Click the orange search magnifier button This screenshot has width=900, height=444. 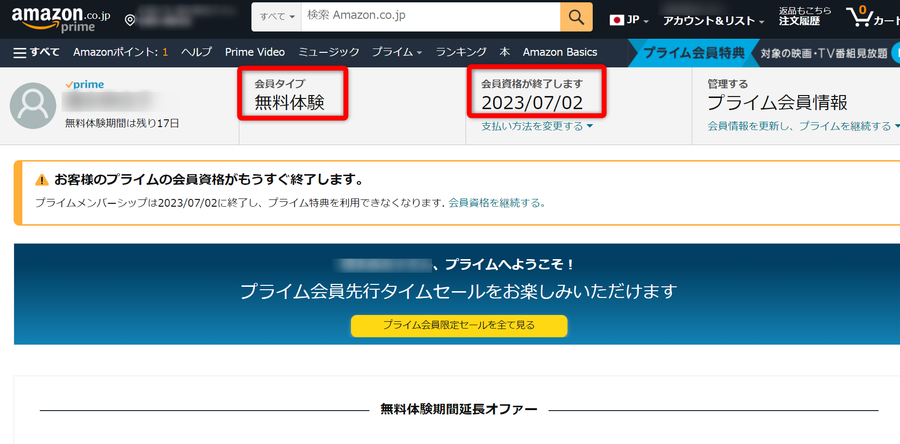click(576, 17)
